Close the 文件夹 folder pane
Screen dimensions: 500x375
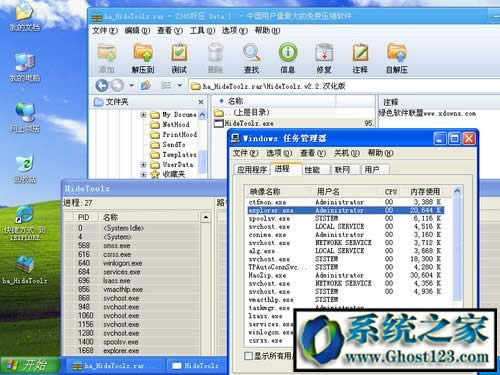pyautogui.click(x=201, y=102)
